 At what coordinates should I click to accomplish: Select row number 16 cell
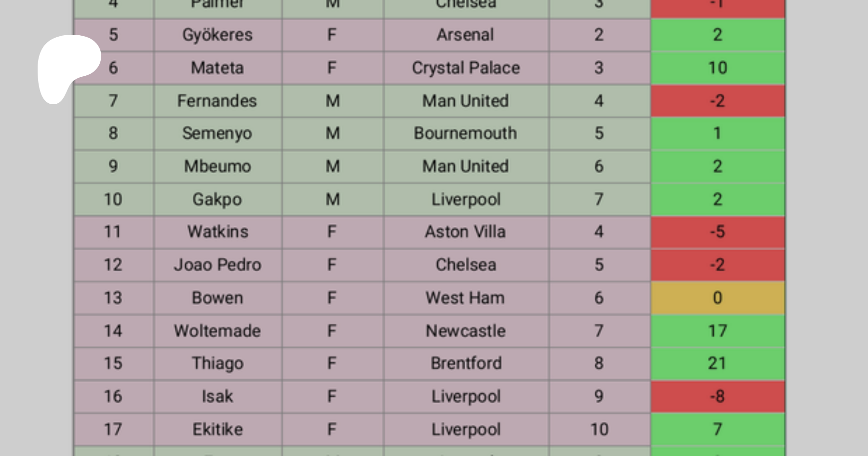[x=113, y=397]
